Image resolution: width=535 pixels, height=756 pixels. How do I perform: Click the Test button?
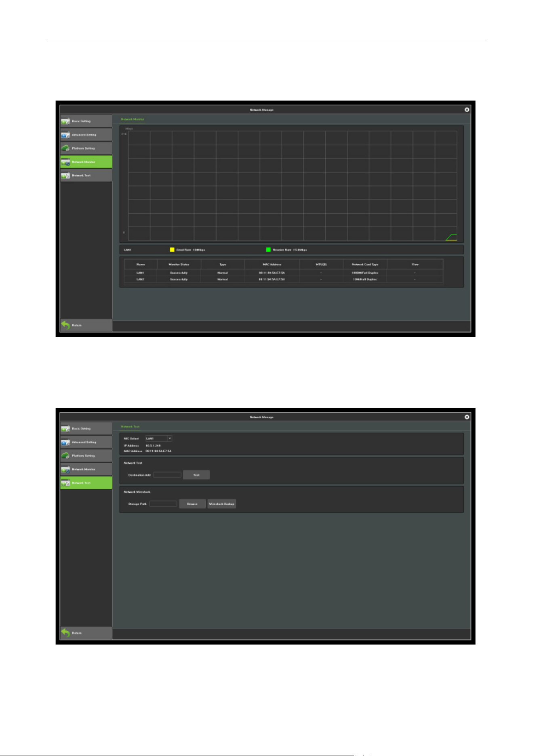coord(196,475)
